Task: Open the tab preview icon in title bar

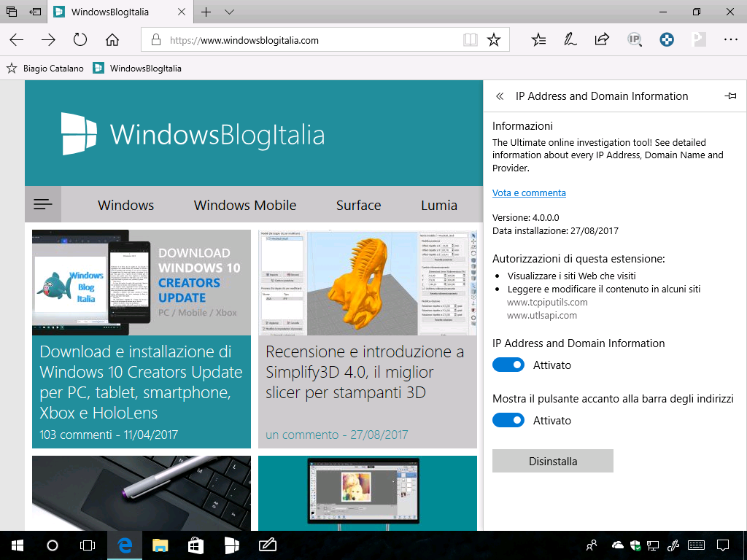Action: [x=12, y=12]
